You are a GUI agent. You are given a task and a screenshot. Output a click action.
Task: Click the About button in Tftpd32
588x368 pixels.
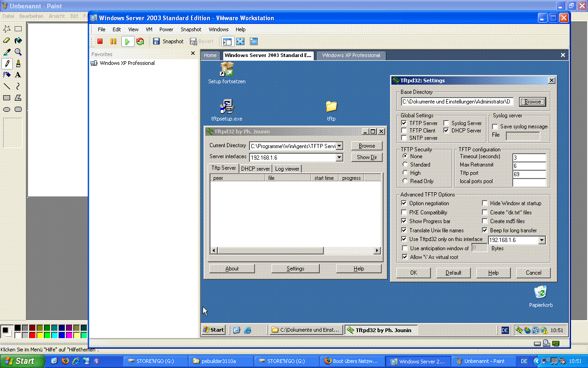tap(232, 269)
